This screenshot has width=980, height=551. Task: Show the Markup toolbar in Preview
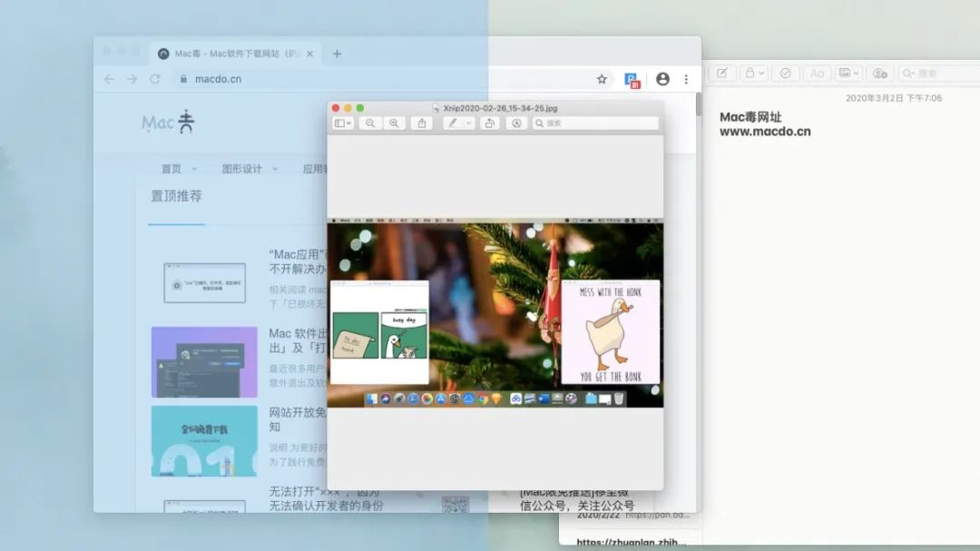click(517, 123)
